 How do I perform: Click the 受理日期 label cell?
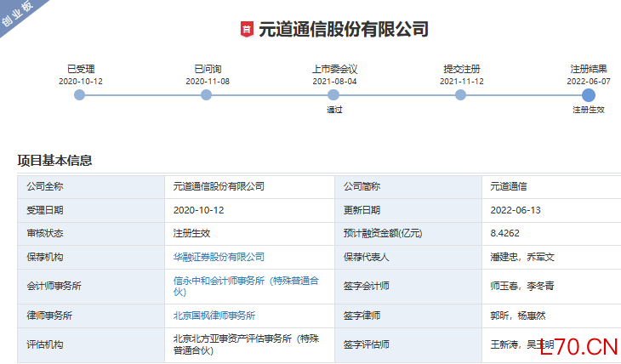91,210
